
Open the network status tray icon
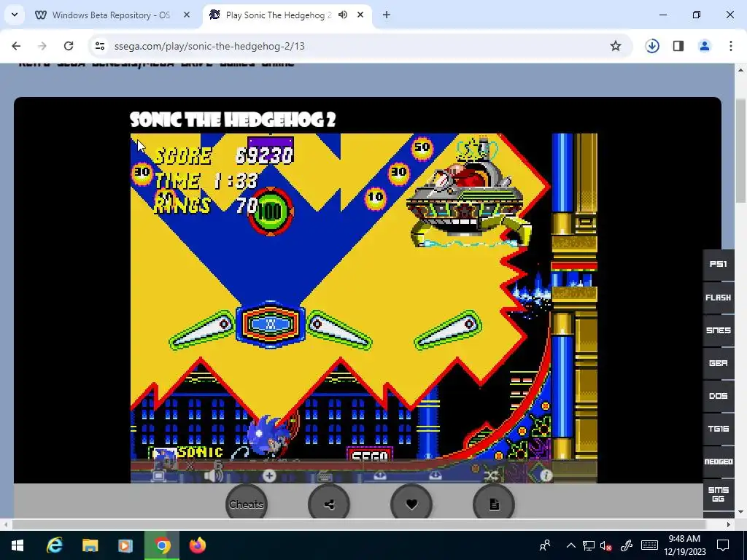589,545
